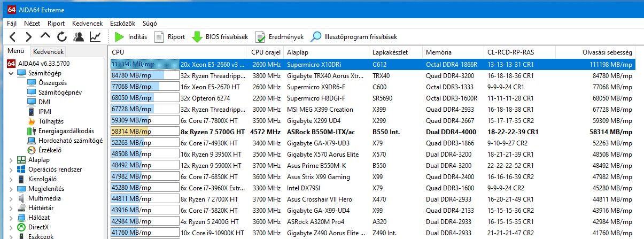The height and width of the screenshot is (239, 644).
Task: Click the 111198 MB/mp result bar
Action: coord(144,64)
